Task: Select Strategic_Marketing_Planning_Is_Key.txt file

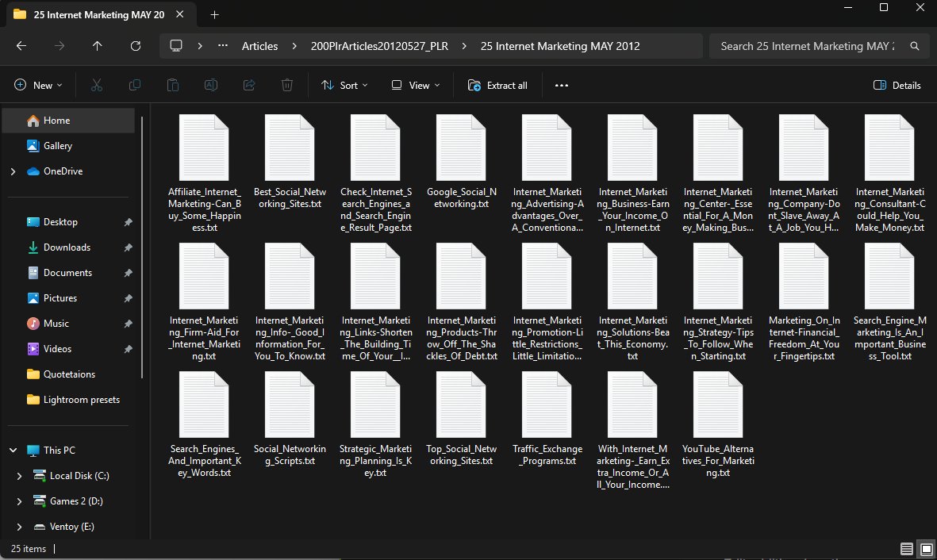Action: 376,425
